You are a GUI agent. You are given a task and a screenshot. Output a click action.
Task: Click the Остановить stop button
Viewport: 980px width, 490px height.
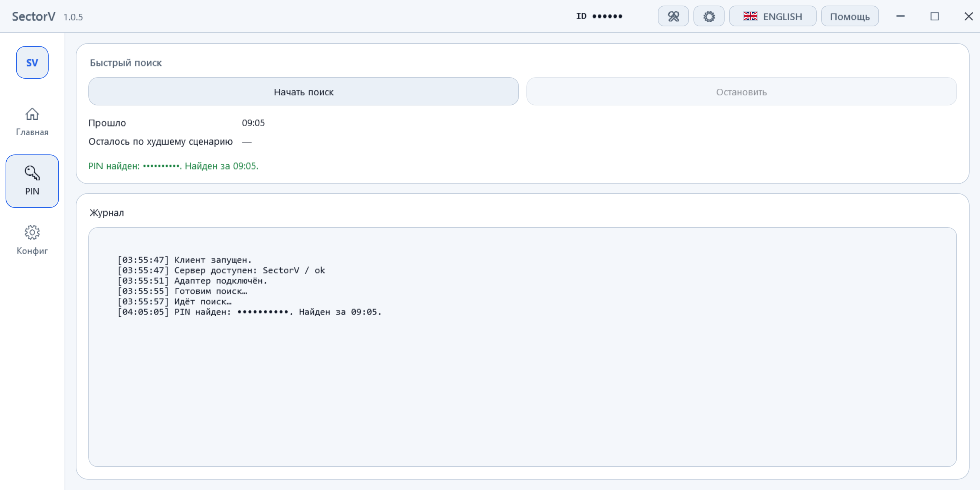(741, 92)
